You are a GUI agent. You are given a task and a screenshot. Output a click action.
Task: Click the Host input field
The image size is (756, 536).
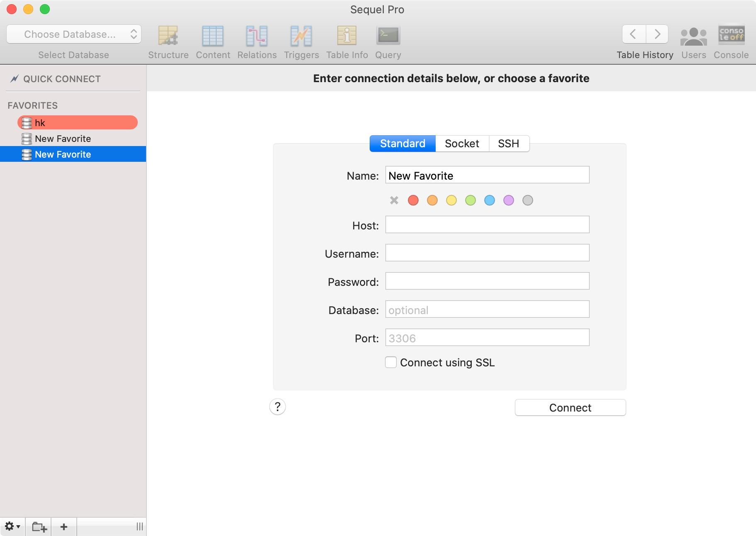[487, 224]
